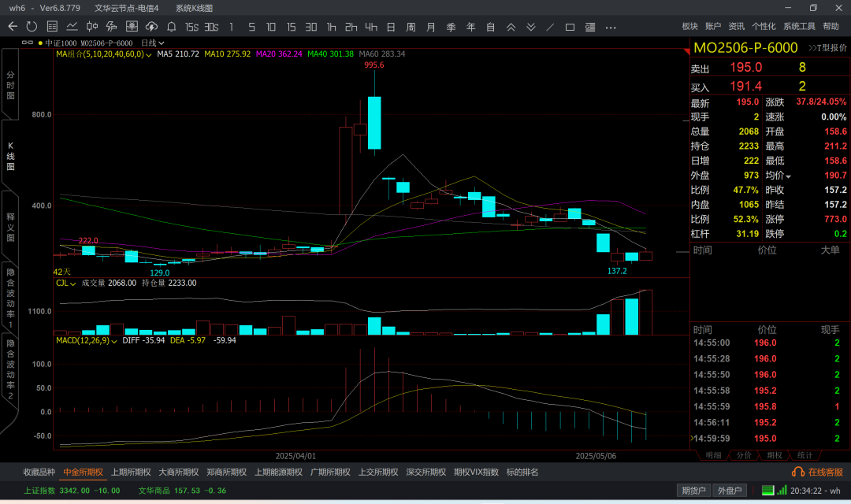The image size is (851, 504).
Task: Select the line drawing tool icon
Action: [550, 27]
